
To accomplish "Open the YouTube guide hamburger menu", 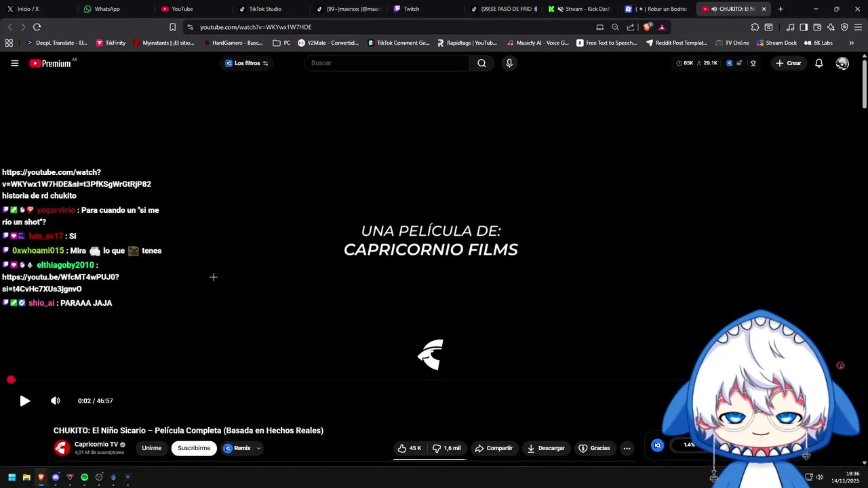I will (14, 63).
